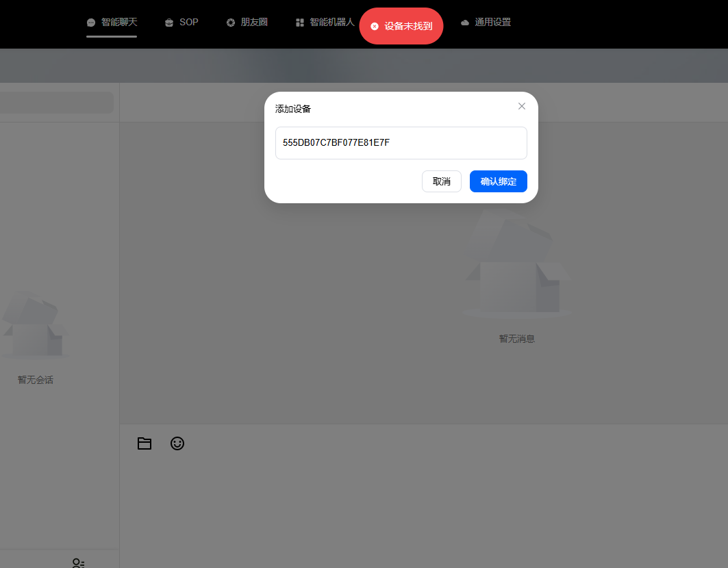
Task: Click the 设备未找到 toast message text
Action: 408,26
